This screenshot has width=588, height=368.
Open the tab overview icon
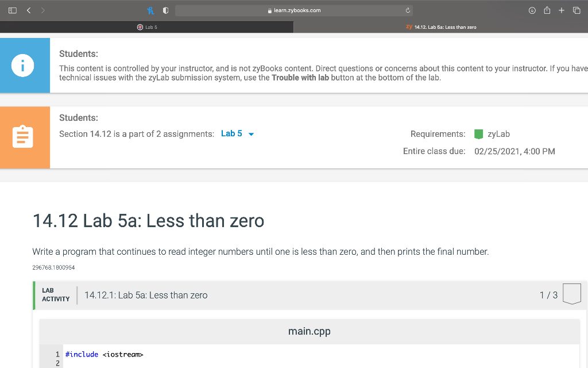(x=577, y=10)
